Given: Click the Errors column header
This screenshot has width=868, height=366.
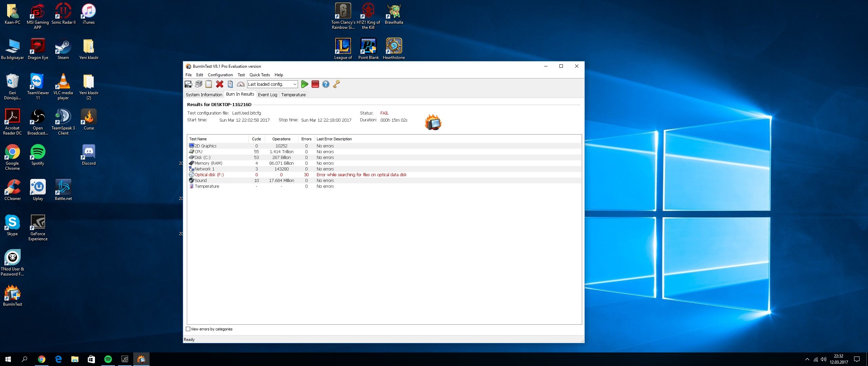Looking at the screenshot, I should point(306,139).
